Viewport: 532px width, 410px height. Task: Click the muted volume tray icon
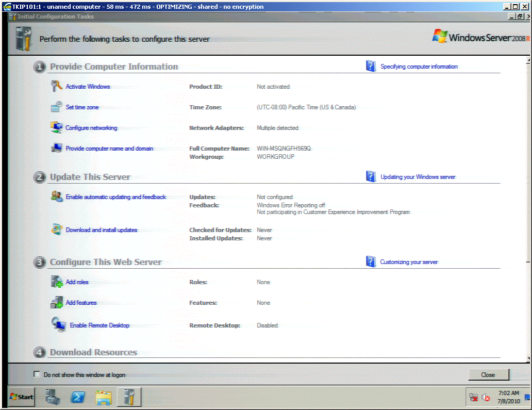pos(486,397)
